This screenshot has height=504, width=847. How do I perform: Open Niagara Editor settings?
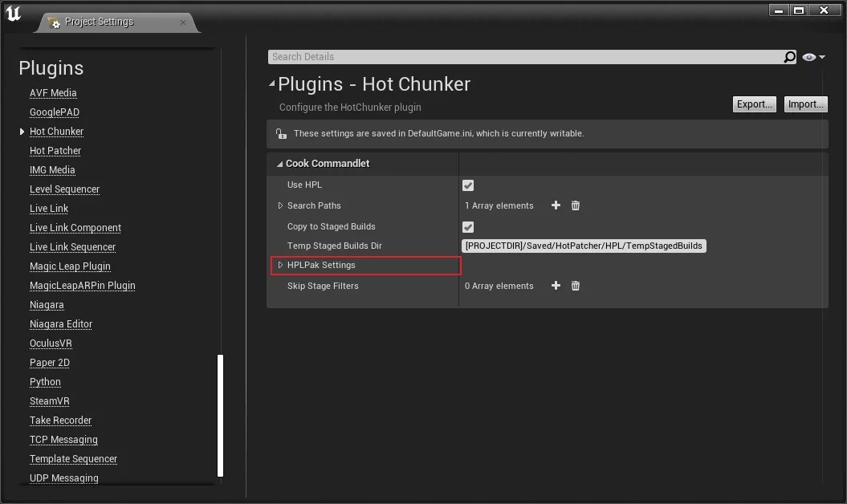pyautogui.click(x=60, y=324)
